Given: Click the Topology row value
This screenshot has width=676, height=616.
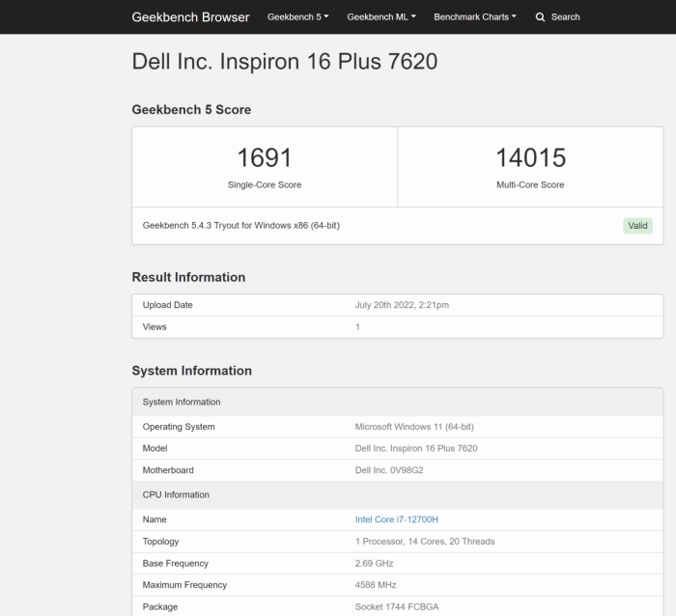Looking at the screenshot, I should tap(425, 542).
